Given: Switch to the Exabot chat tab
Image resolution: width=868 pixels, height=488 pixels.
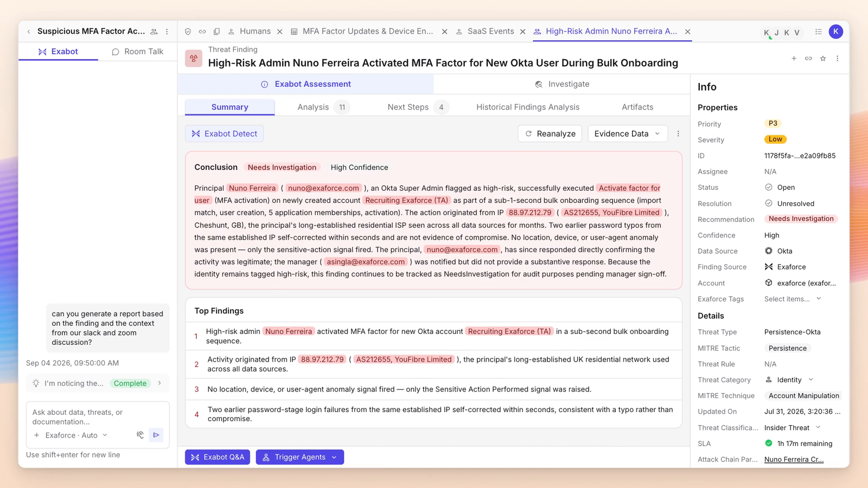Looking at the screenshot, I should coord(58,52).
